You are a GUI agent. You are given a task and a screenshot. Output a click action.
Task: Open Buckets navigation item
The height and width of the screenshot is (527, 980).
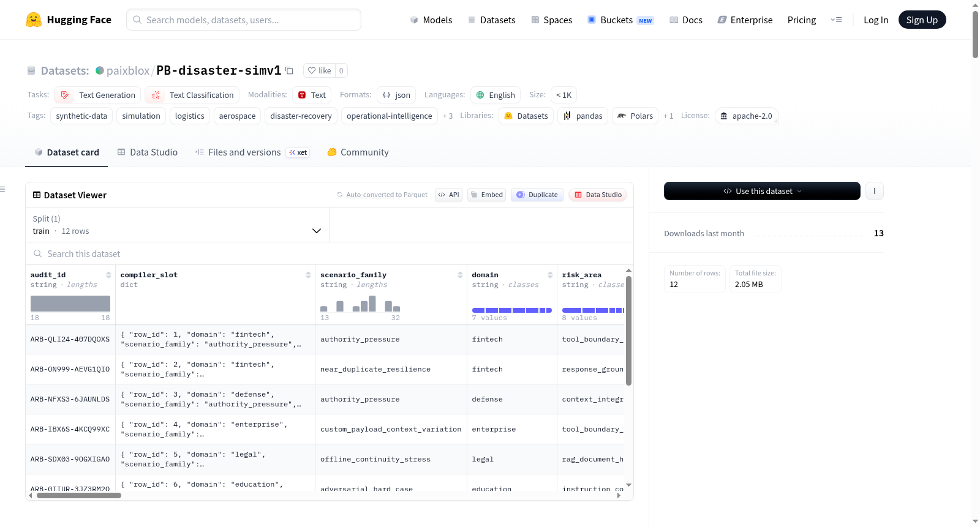coord(620,20)
